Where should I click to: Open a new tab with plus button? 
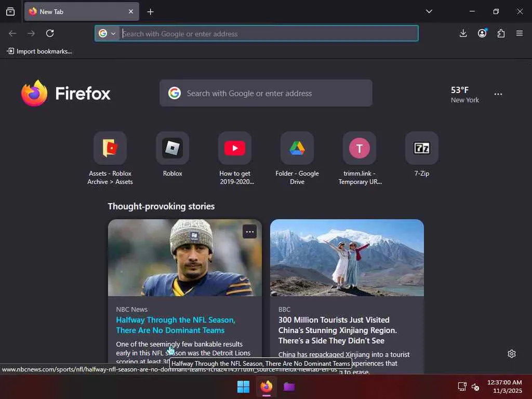pyautogui.click(x=150, y=12)
